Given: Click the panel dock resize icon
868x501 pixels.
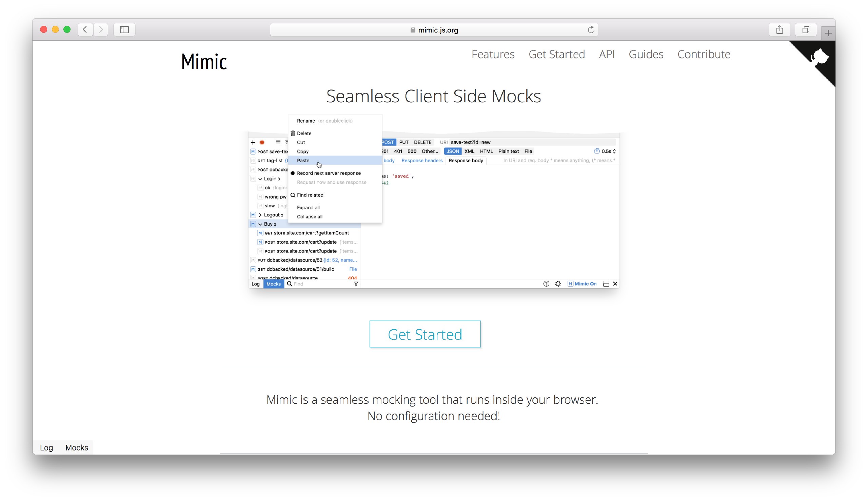Looking at the screenshot, I should (606, 284).
